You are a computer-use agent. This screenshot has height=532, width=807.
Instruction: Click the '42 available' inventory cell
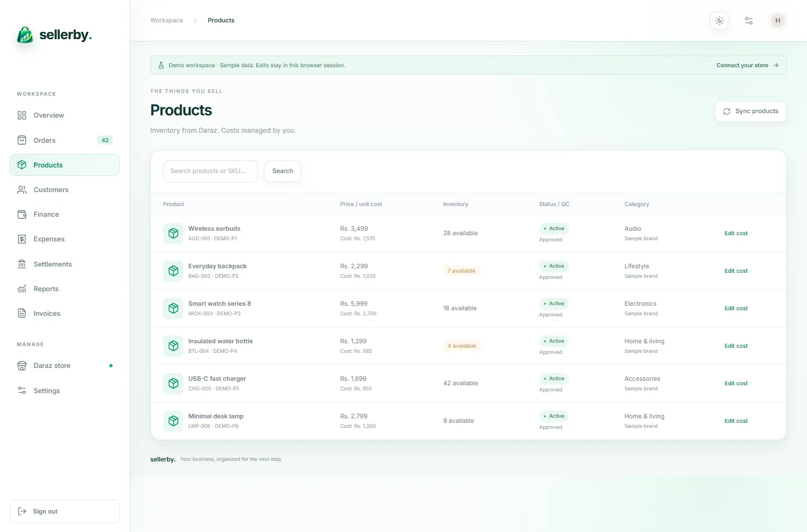click(x=461, y=384)
